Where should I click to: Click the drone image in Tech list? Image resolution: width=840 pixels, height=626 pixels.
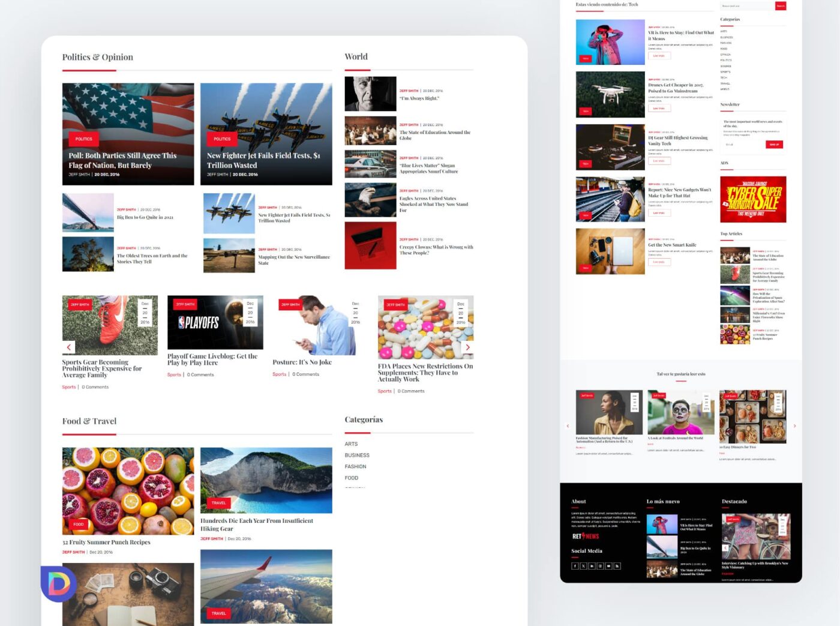point(610,94)
